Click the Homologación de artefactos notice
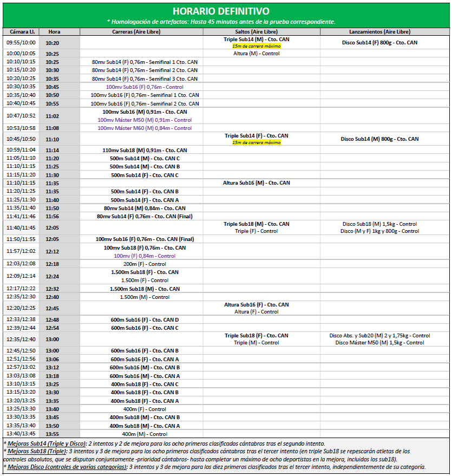Viewport: 452px width, 476px height. pos(220,22)
